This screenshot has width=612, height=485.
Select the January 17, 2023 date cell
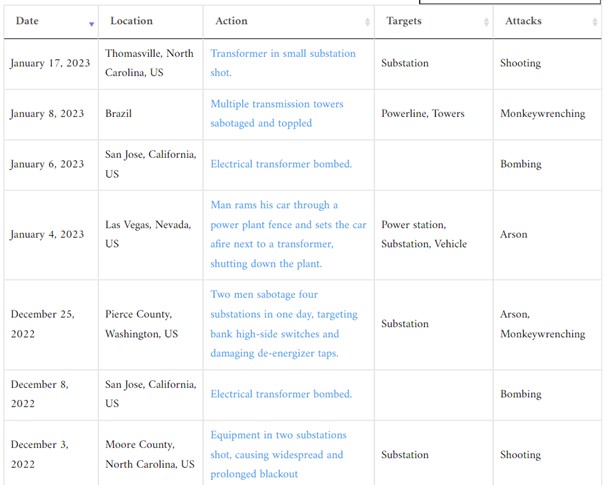pyautogui.click(x=50, y=63)
